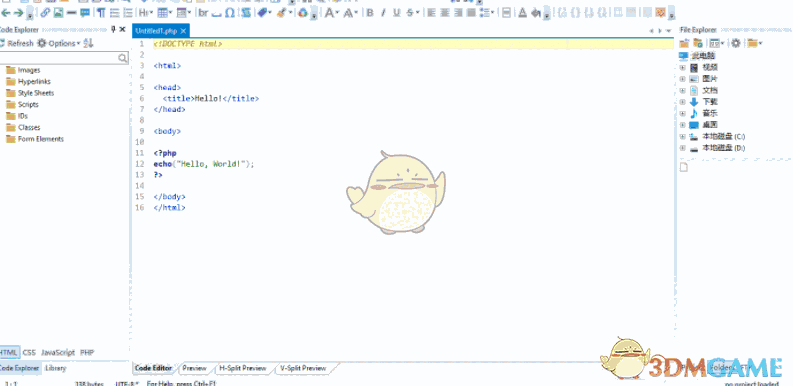Insert an ordered list
The width and height of the screenshot is (793, 386).
point(128,13)
